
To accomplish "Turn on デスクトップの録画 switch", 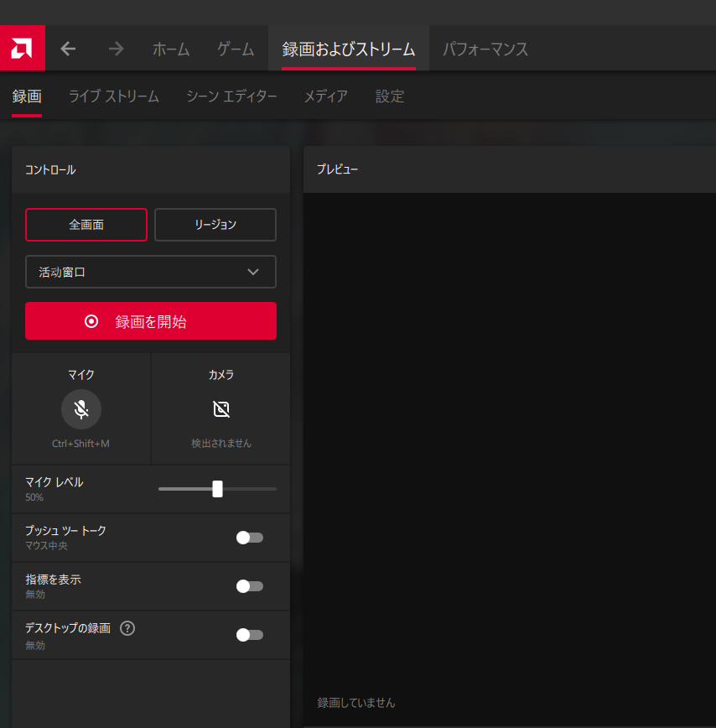I will (249, 635).
